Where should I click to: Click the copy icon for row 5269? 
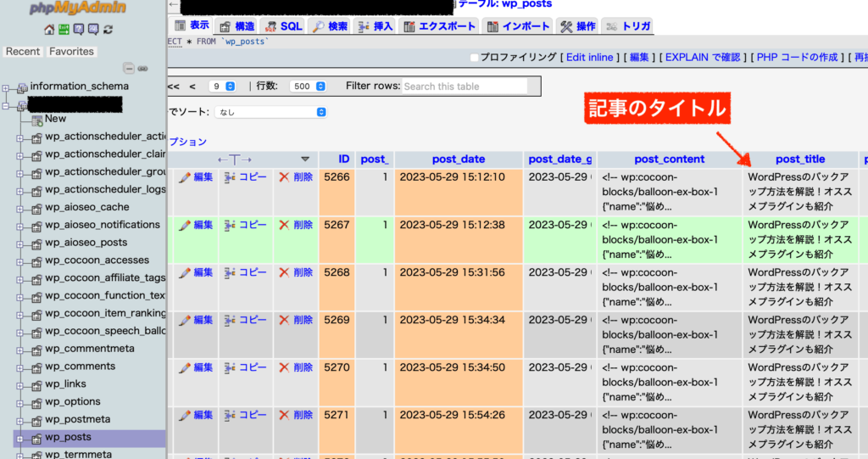(x=230, y=321)
